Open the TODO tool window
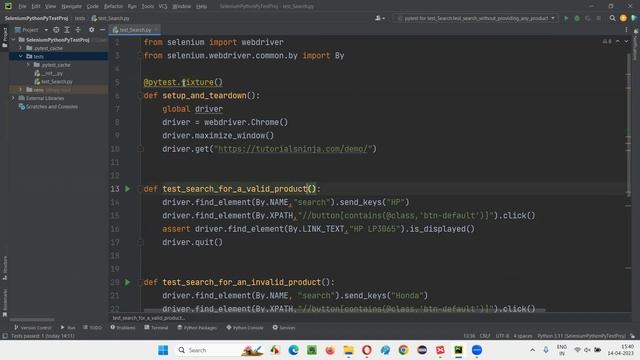 92,327
